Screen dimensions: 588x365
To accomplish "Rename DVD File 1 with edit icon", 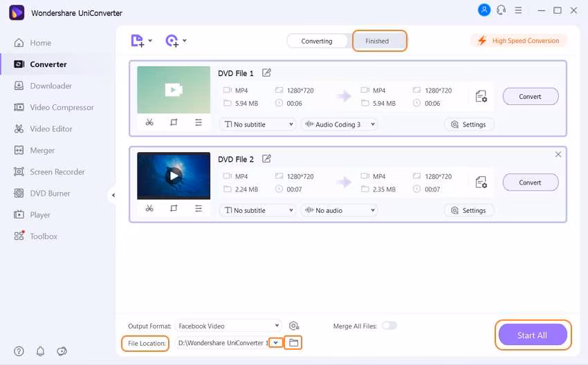I will (x=266, y=73).
